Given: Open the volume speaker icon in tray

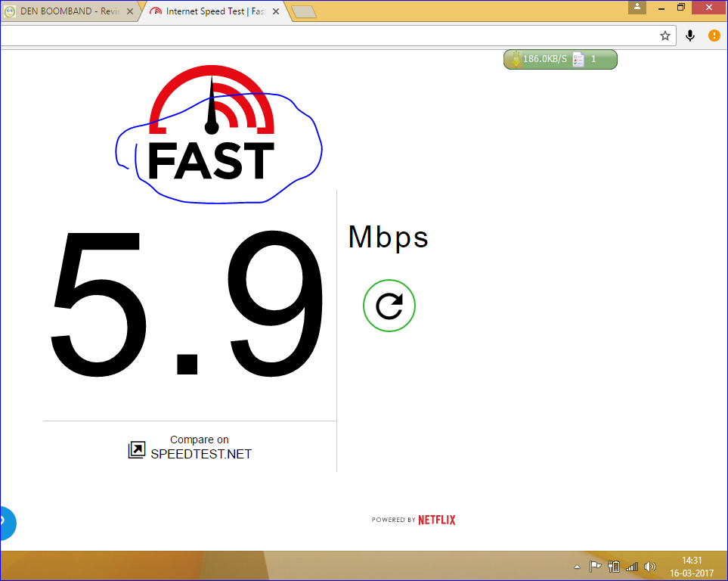Looking at the screenshot, I should point(650,567).
